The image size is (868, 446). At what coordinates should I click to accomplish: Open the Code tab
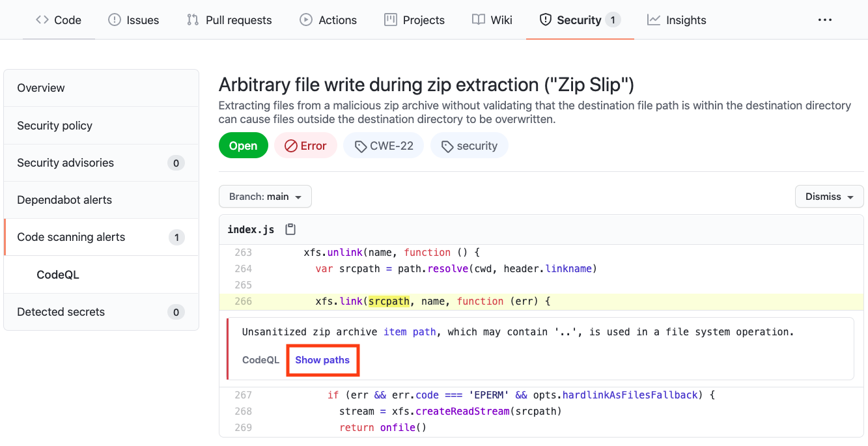[x=59, y=20]
